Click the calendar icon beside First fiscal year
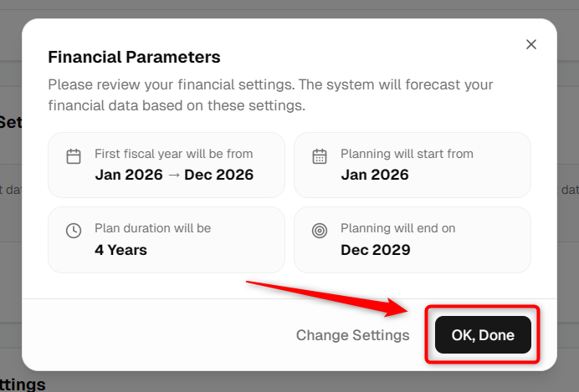This screenshot has height=392, width=579. tap(74, 156)
